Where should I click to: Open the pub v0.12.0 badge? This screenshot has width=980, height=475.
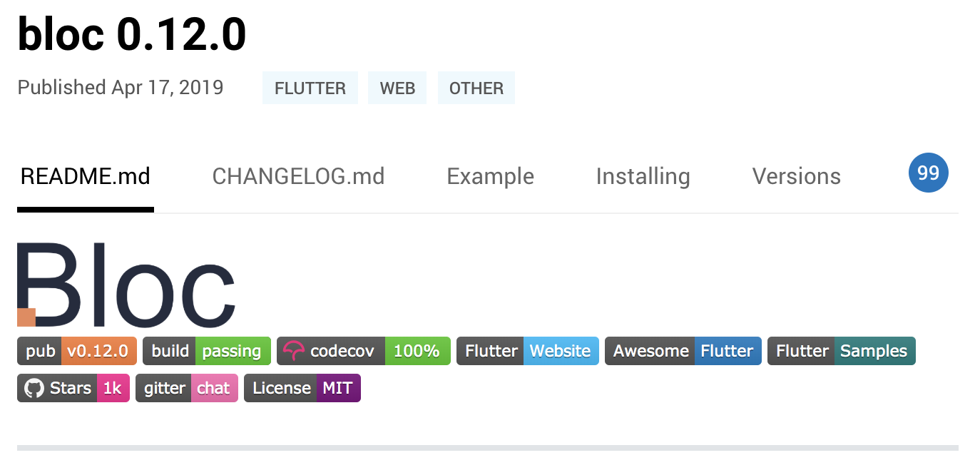pyautogui.click(x=76, y=351)
